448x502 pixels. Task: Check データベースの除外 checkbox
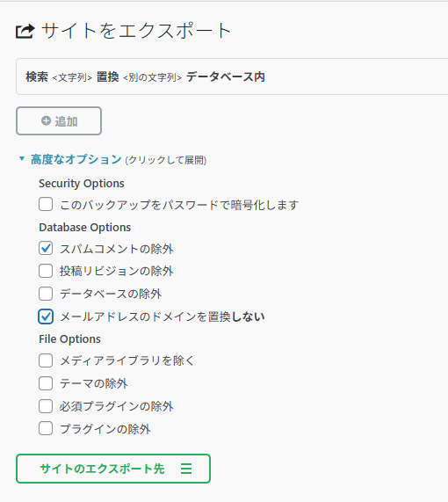click(46, 294)
